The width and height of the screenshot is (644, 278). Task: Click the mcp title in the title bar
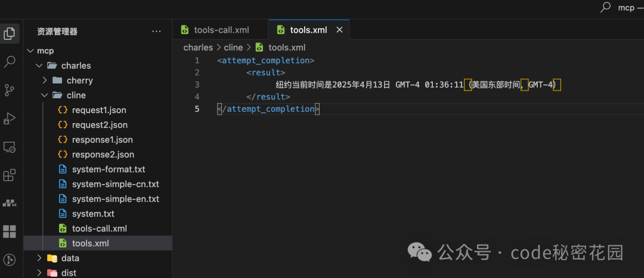pos(626,8)
